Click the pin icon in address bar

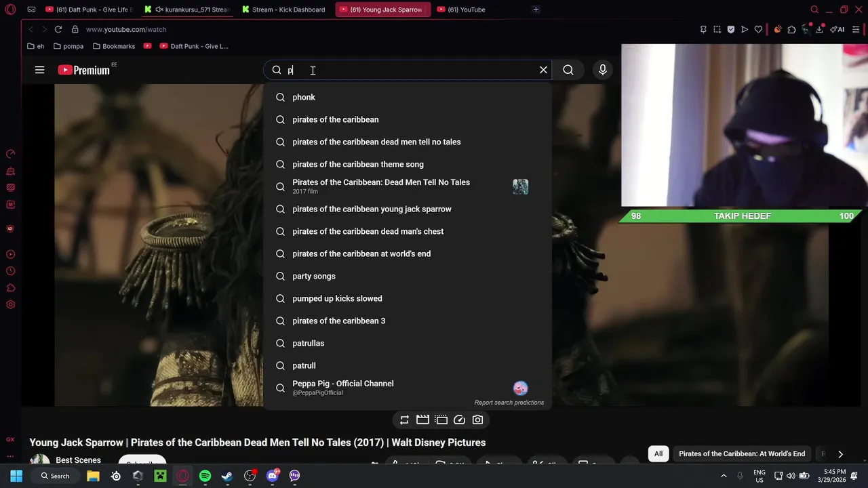703,29
